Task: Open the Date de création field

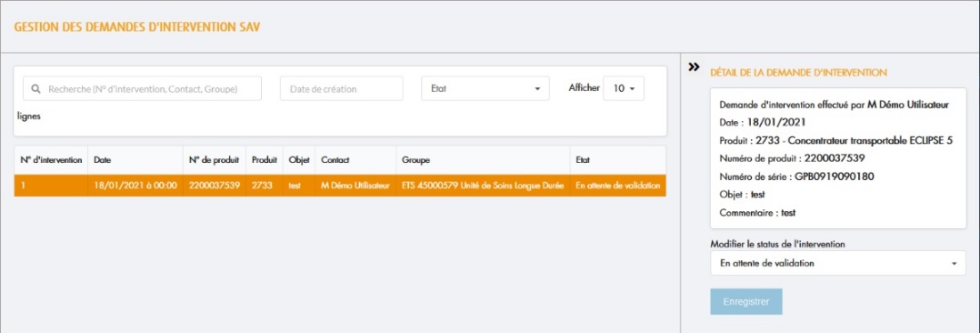Action: point(341,89)
